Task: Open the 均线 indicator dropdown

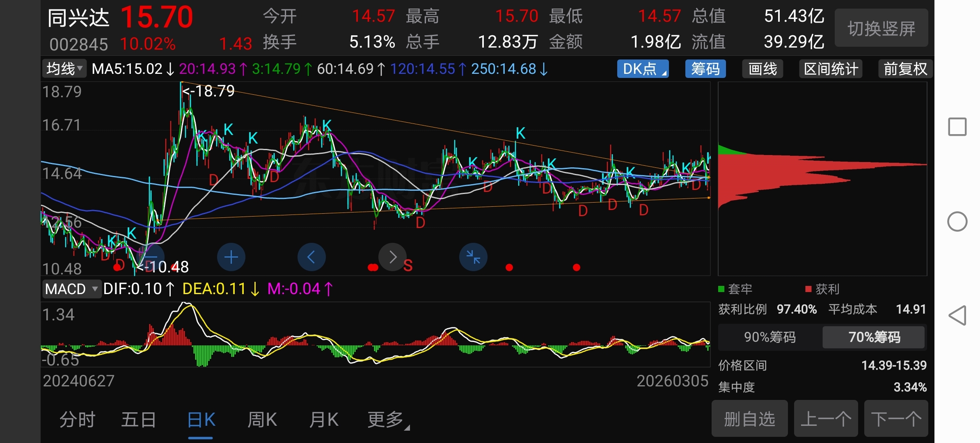Action: [x=64, y=69]
